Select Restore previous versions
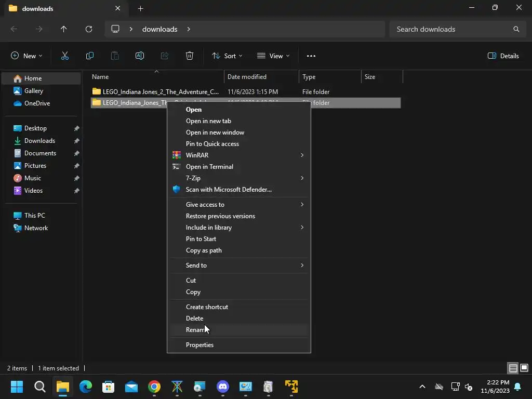 pos(238,216)
